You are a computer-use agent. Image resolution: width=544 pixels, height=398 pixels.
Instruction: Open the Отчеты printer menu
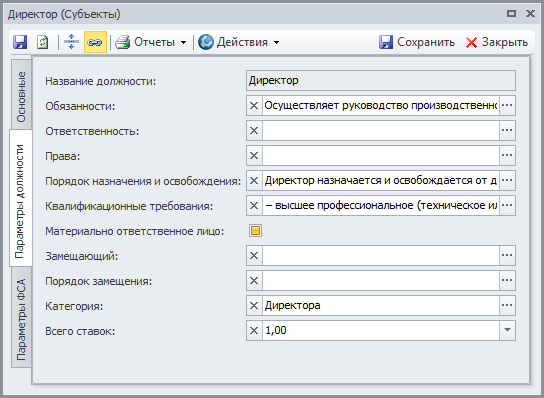[151, 42]
